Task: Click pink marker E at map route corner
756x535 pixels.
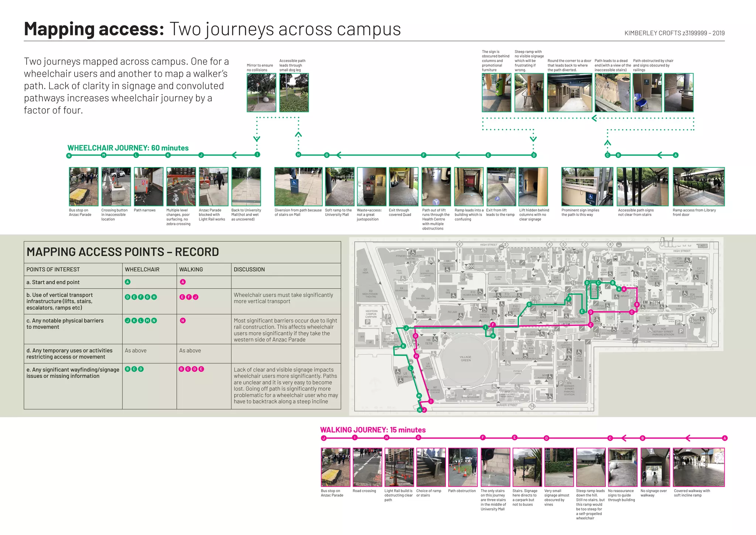Action: tap(591, 325)
